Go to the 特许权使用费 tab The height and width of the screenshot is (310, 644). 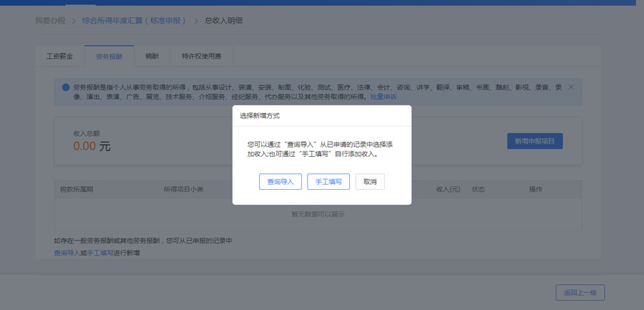[201, 56]
